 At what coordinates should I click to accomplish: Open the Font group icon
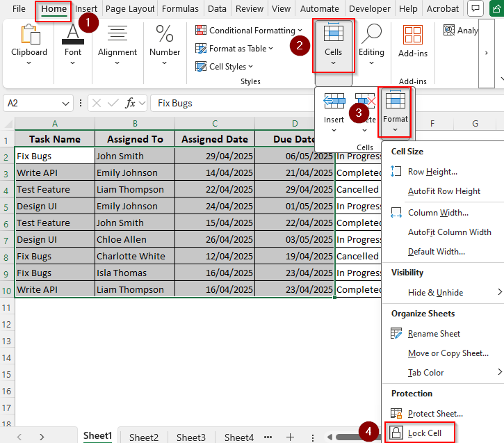pyautogui.click(x=73, y=35)
